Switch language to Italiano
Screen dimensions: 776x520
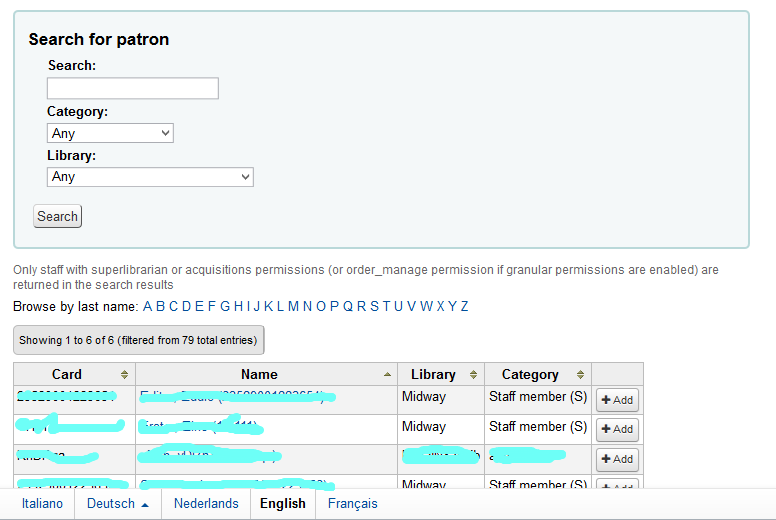[x=42, y=504]
